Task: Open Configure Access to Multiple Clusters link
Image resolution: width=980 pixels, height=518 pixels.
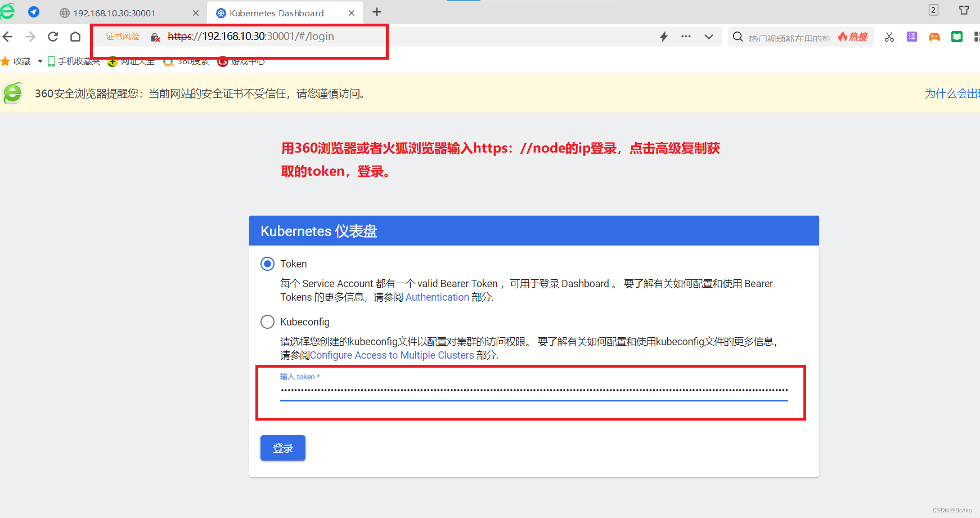Action: pyautogui.click(x=392, y=355)
